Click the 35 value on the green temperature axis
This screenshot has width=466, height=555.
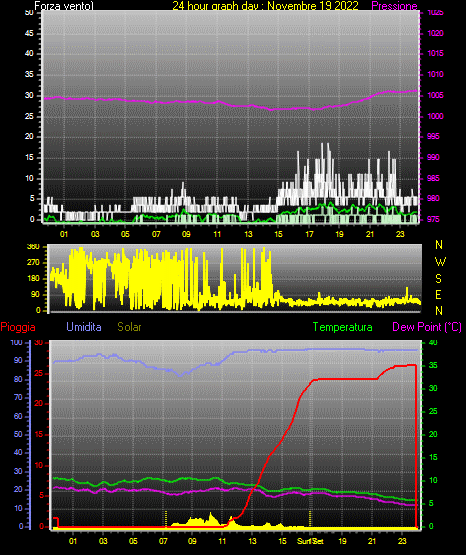pos(433,365)
